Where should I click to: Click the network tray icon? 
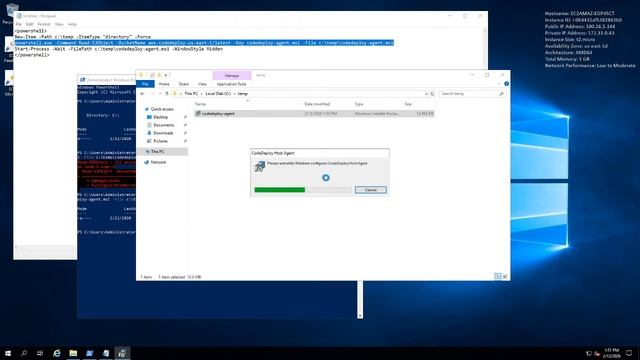(x=589, y=353)
